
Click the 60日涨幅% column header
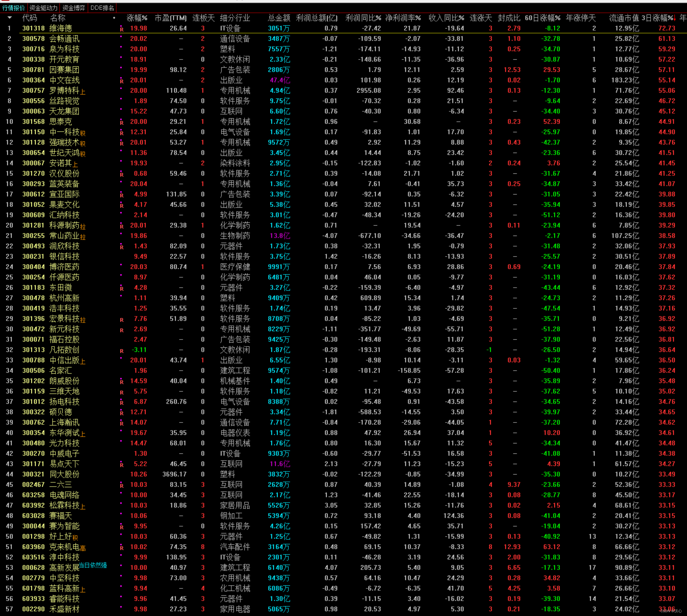(x=542, y=18)
